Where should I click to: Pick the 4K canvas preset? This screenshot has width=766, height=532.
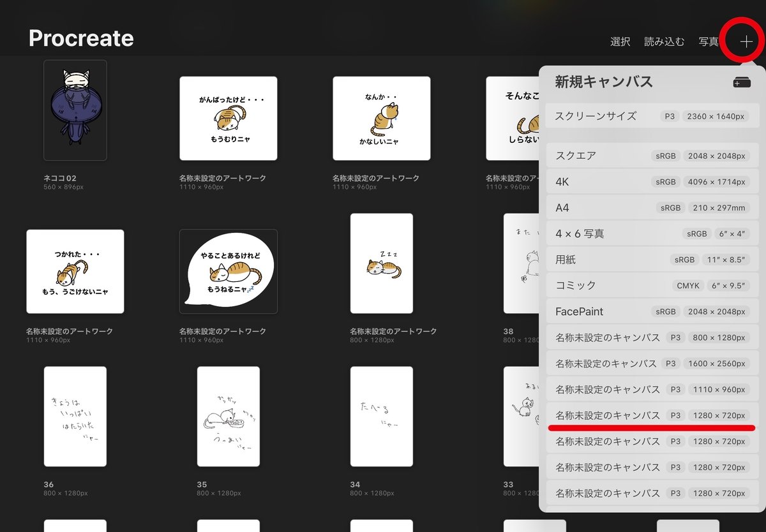(x=652, y=182)
